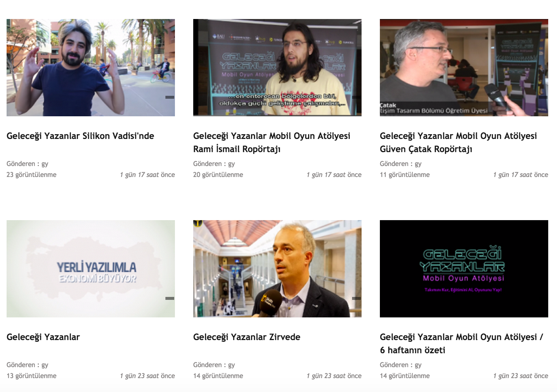Screen dimensions: 557x392
Task: Open the plain Geleceği Yazanlar title link
Action: [43, 337]
